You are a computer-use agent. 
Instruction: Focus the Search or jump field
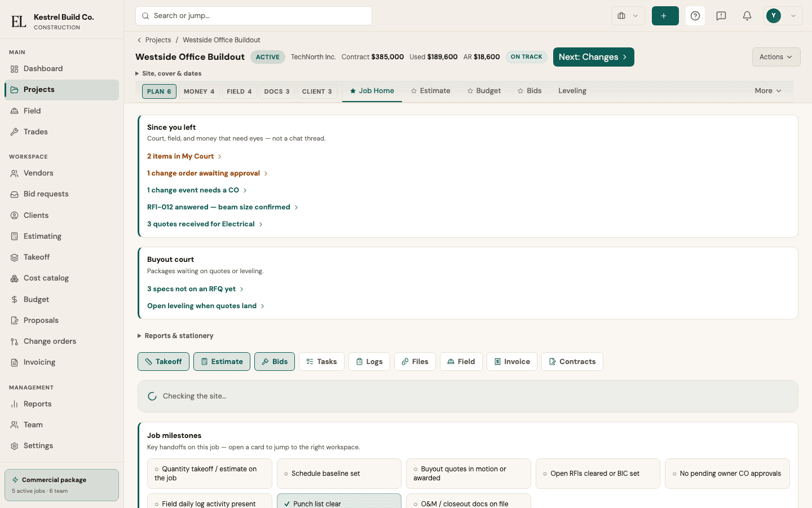tap(254, 16)
